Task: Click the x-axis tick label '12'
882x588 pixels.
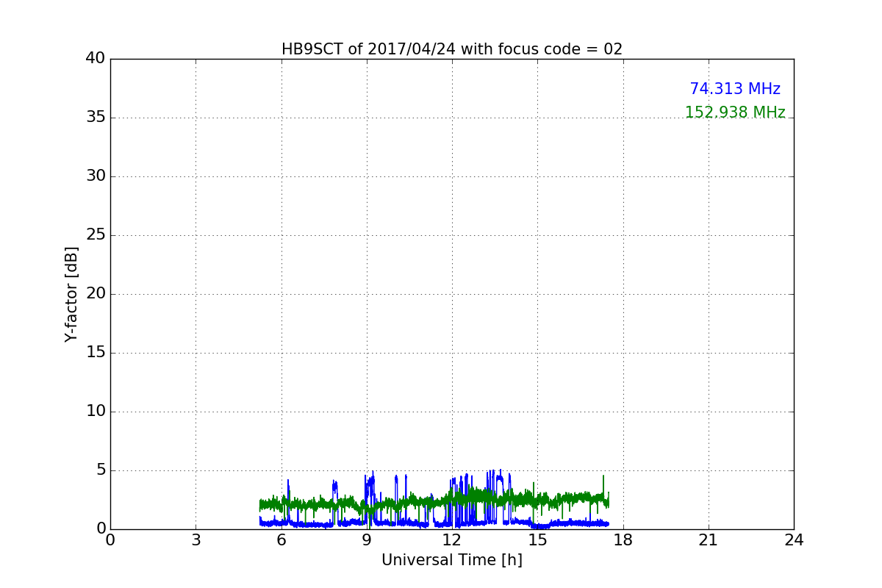Action: coord(452,540)
